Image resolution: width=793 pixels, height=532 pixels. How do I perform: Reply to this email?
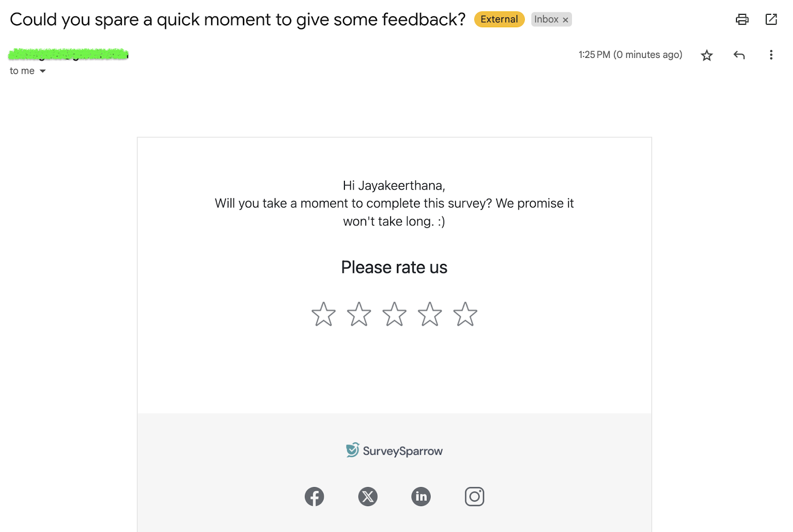[739, 55]
